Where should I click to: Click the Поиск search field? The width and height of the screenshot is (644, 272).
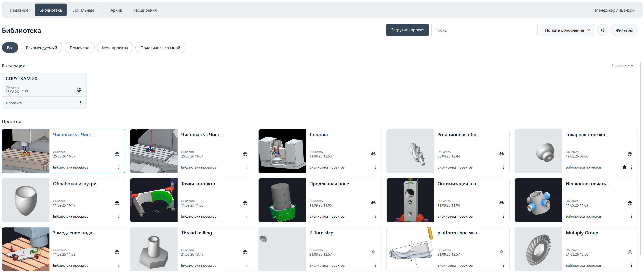coord(484,30)
